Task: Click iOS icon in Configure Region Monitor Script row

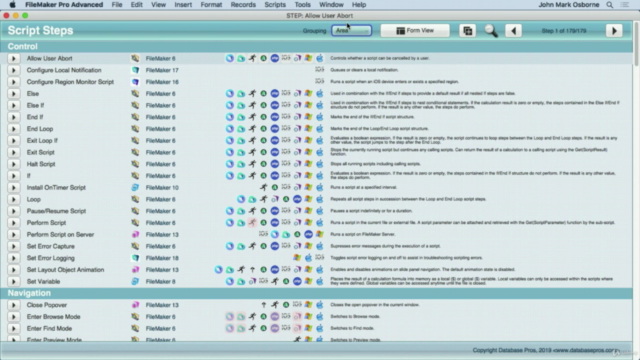Action: point(320,81)
